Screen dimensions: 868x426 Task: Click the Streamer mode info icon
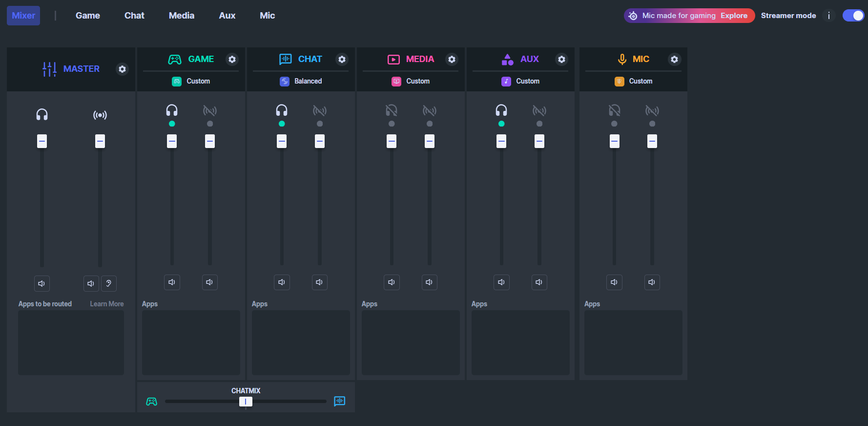click(x=828, y=16)
